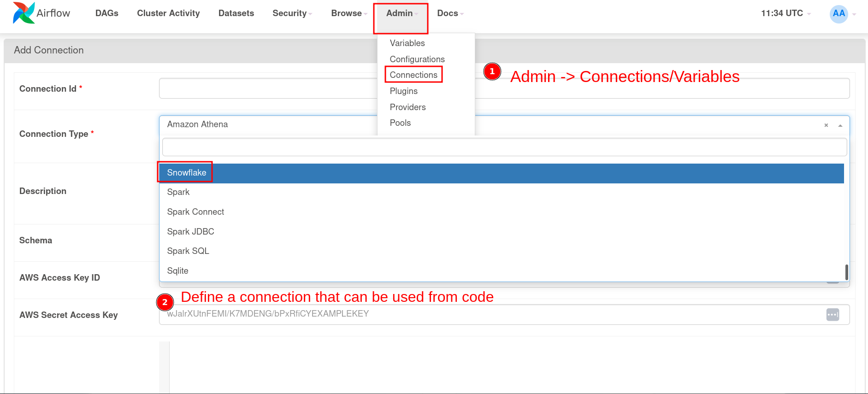Choose Spark Connect in the list
The height and width of the screenshot is (394, 868).
pos(502,212)
